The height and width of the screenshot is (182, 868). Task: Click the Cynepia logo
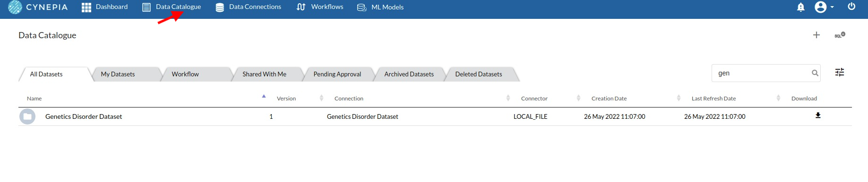point(38,7)
